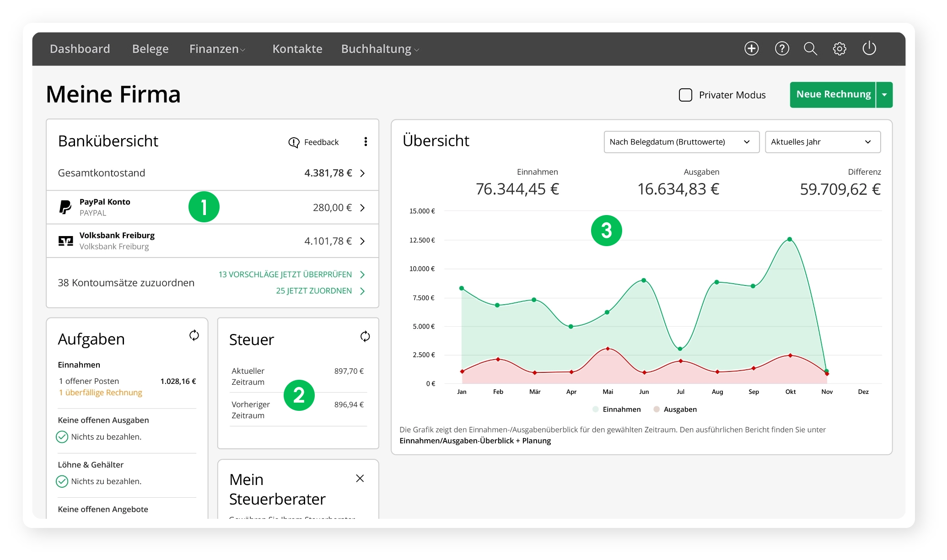Open Nach Belegdatum (Bruttowerte) dropdown
947x560 pixels.
click(681, 142)
